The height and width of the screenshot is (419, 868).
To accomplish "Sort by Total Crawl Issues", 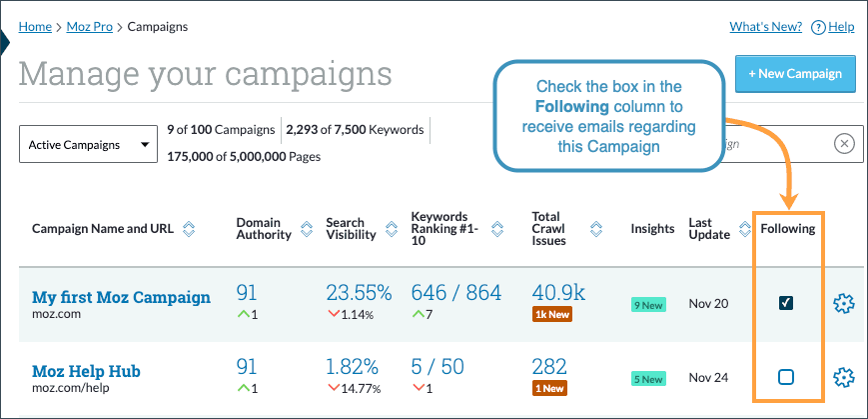I will 596,229.
